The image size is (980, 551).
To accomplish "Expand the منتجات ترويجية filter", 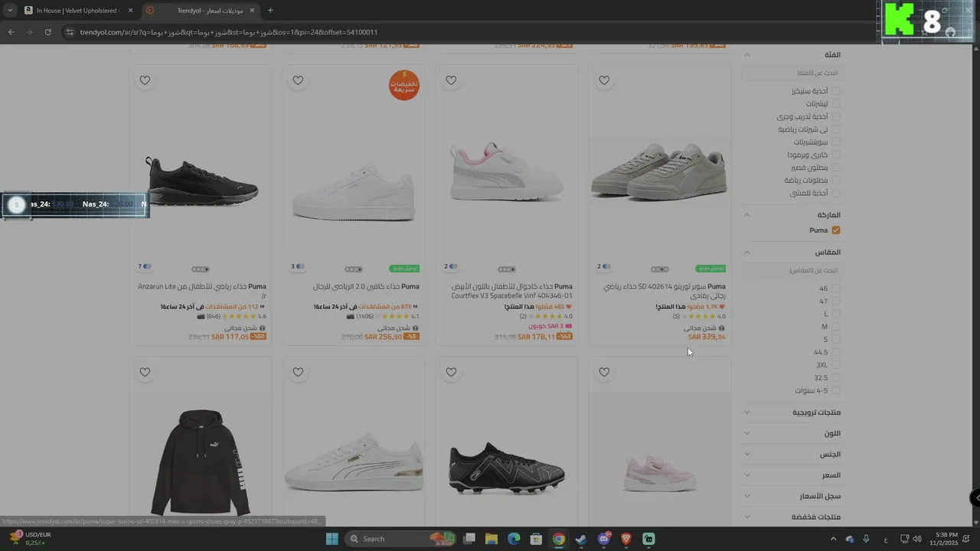I will click(747, 412).
